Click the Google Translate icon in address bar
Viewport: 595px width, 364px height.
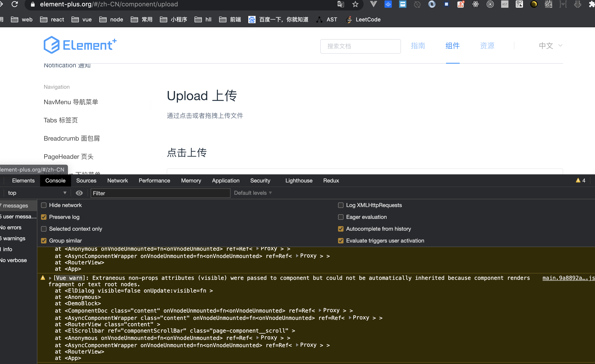coord(341,4)
